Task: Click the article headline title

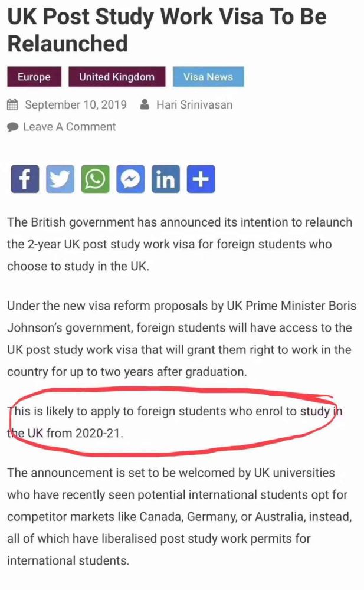Action: point(167,29)
